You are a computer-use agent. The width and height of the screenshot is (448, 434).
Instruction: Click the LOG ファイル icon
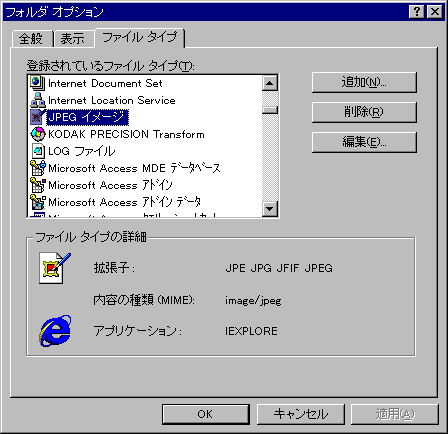click(37, 151)
